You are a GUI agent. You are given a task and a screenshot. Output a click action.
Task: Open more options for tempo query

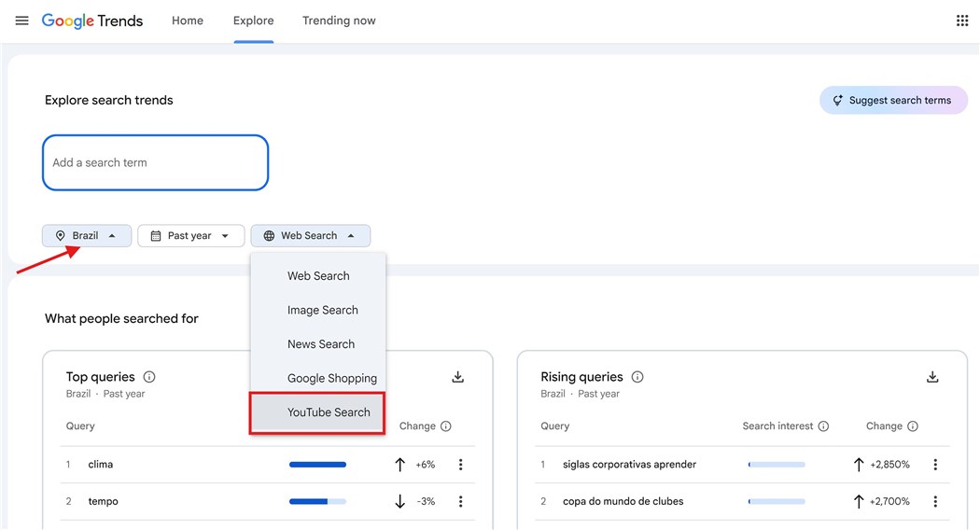point(461,501)
